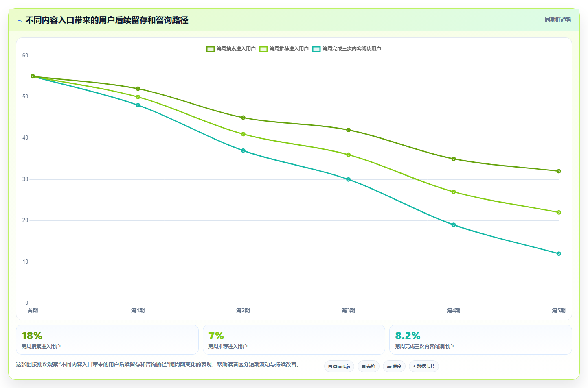This screenshot has width=588, height=388.
Task: Click the 60 y-axis label
Action: [x=25, y=56]
